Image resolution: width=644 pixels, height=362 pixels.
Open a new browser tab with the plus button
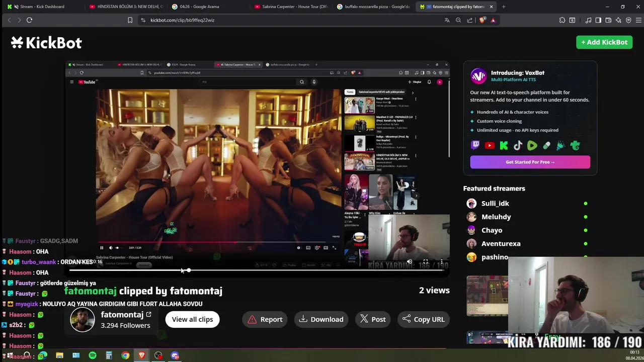(x=504, y=7)
